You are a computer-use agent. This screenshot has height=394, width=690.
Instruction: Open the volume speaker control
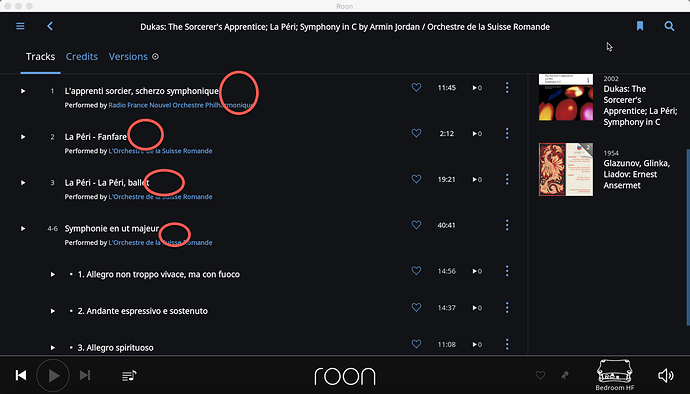[x=665, y=375]
